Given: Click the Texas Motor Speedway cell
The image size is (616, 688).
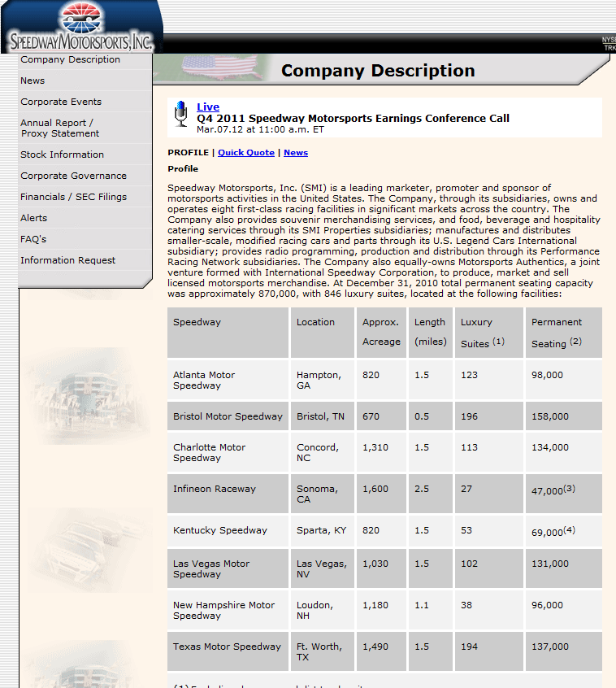Looking at the screenshot, I should [228, 651].
